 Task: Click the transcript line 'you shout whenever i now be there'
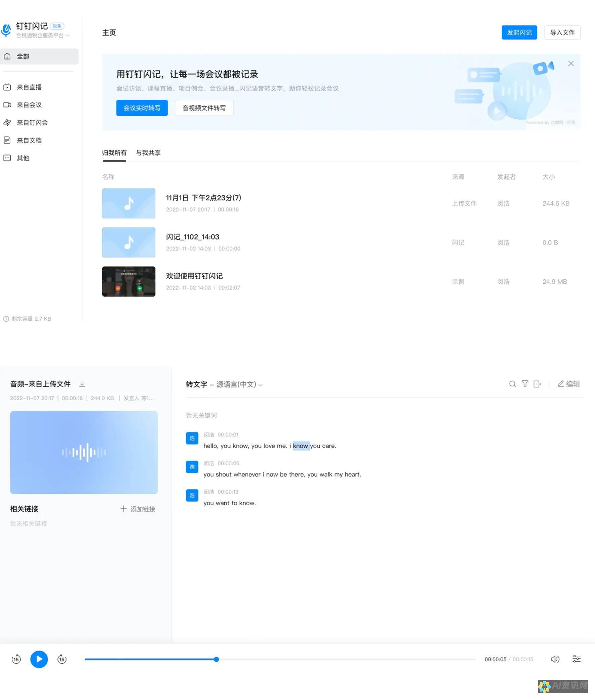tap(282, 474)
